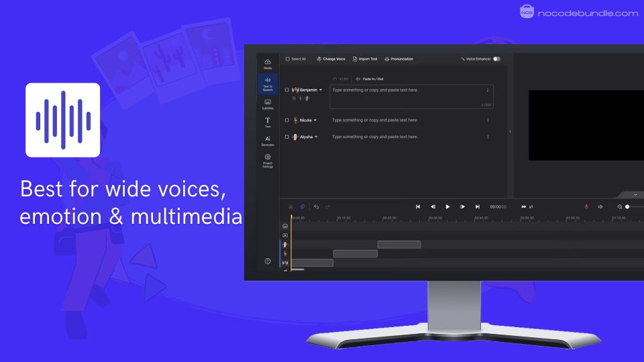Image resolution: width=644 pixels, height=362 pixels.
Task: Select the Benjamin clip on timeline
Action: [312, 263]
